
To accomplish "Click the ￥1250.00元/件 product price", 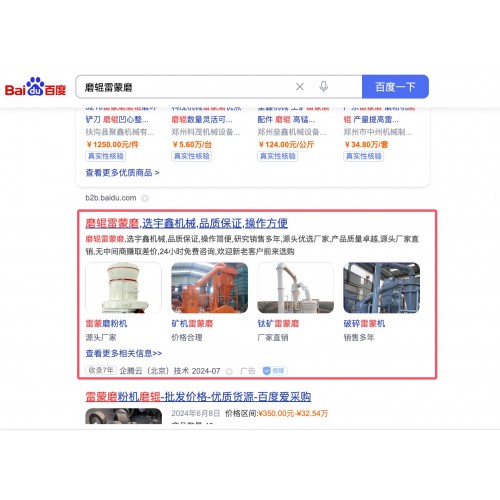I will click(112, 144).
